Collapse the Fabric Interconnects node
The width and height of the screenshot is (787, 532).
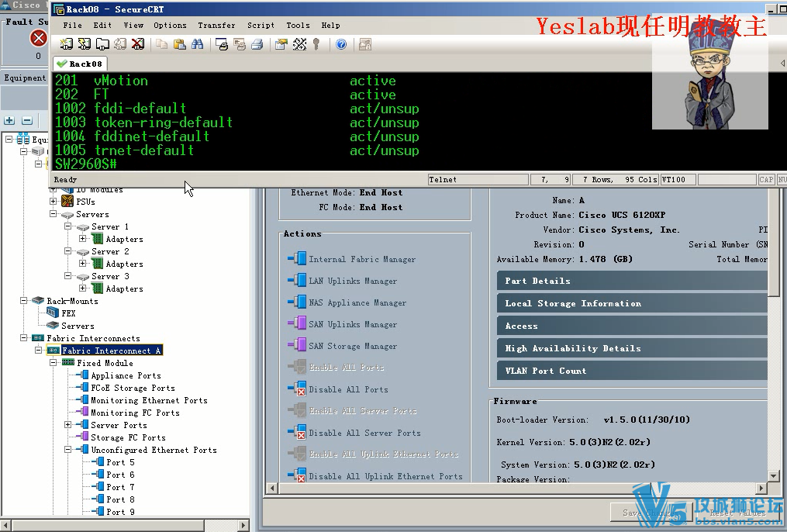pos(23,338)
